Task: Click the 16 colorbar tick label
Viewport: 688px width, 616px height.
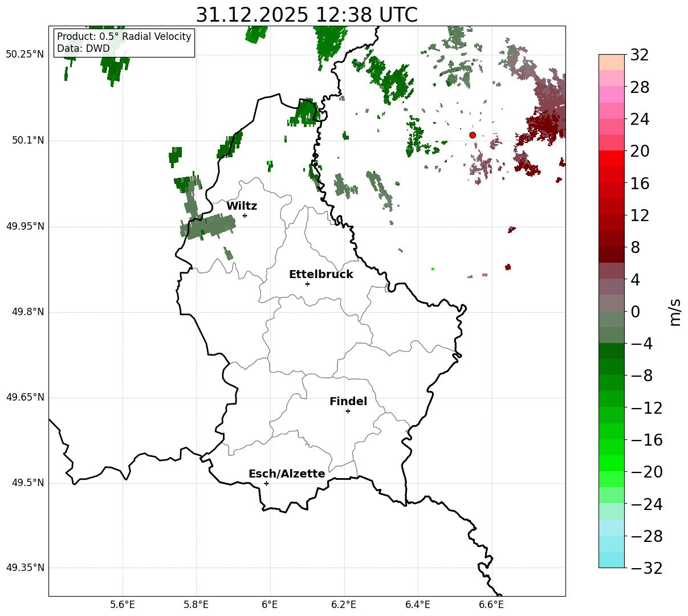Action: [640, 183]
